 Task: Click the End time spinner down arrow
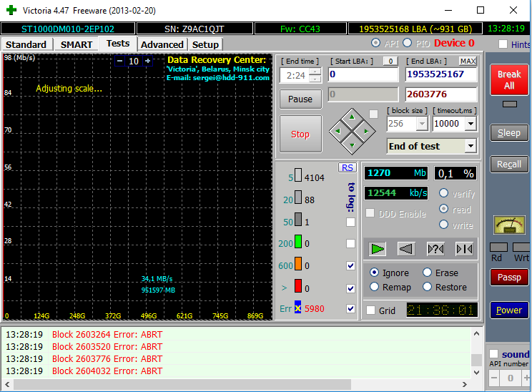315,79
